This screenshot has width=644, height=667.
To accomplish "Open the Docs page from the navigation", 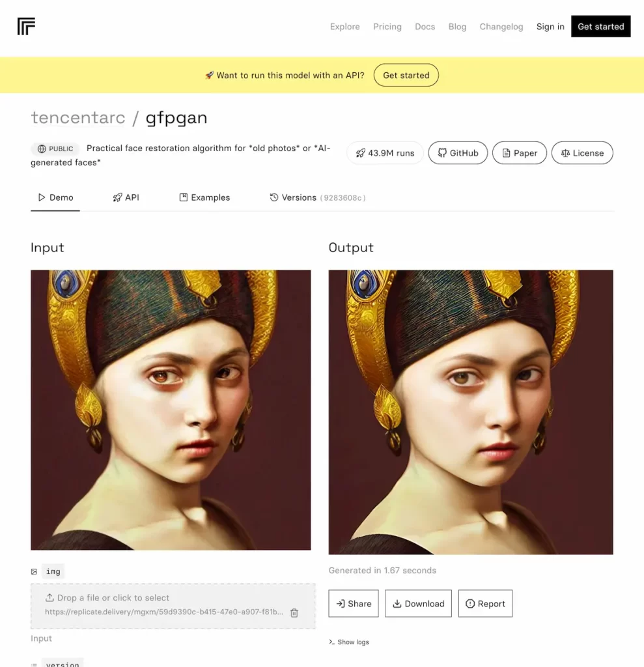I will (425, 27).
